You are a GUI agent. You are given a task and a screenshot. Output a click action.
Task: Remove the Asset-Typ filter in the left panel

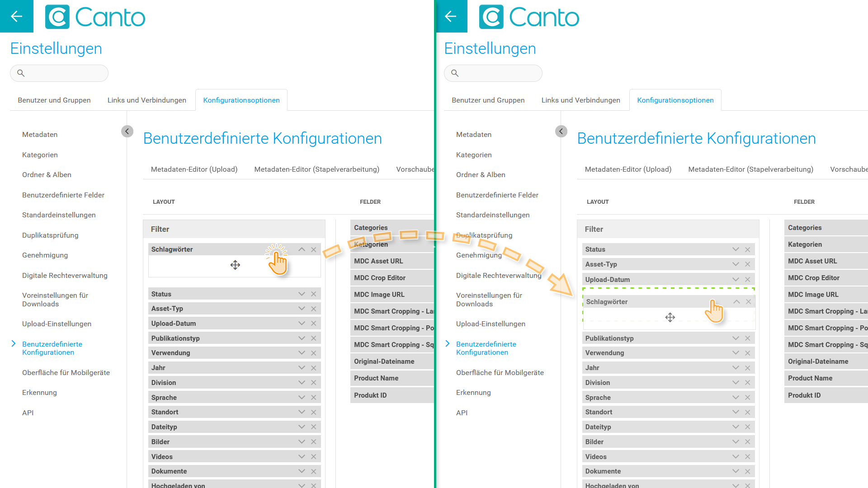coord(314,309)
